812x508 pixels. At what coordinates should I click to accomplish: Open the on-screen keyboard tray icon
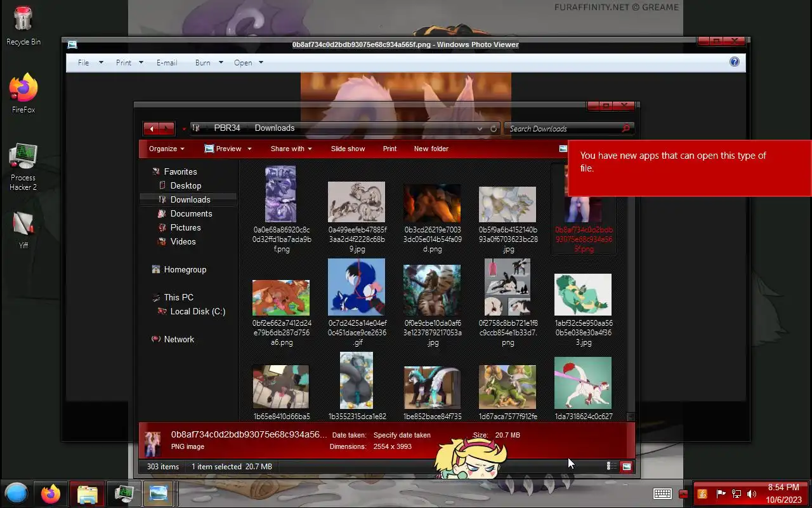(x=662, y=493)
